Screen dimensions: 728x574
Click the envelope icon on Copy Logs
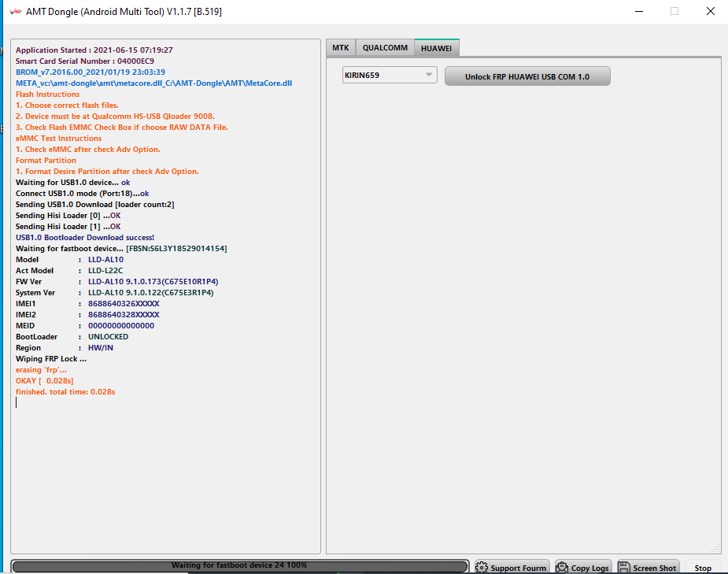pyautogui.click(x=562, y=568)
